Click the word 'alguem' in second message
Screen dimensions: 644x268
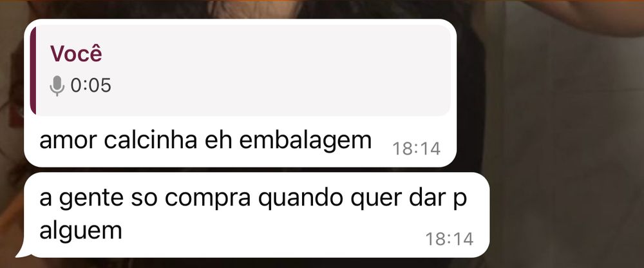[x=81, y=231]
